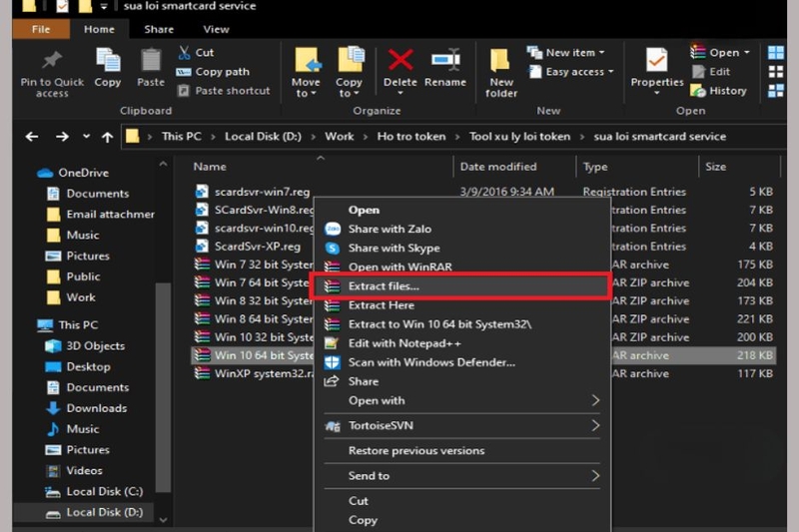This screenshot has width=799, height=532.
Task: Click History in Open group
Action: pos(719,91)
